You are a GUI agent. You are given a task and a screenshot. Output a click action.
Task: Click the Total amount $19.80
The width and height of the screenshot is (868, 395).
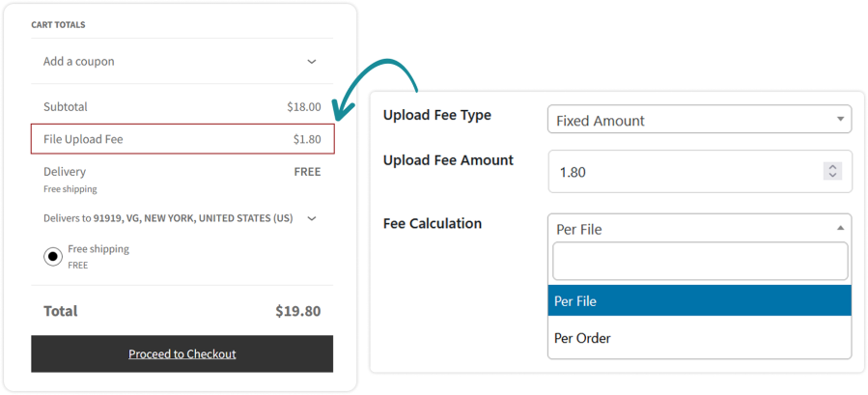coord(297,311)
